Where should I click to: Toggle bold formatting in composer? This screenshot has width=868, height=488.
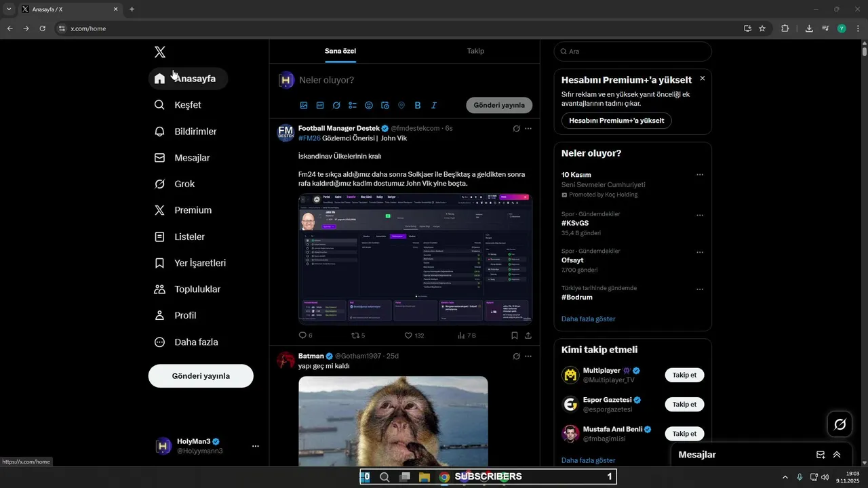click(418, 106)
